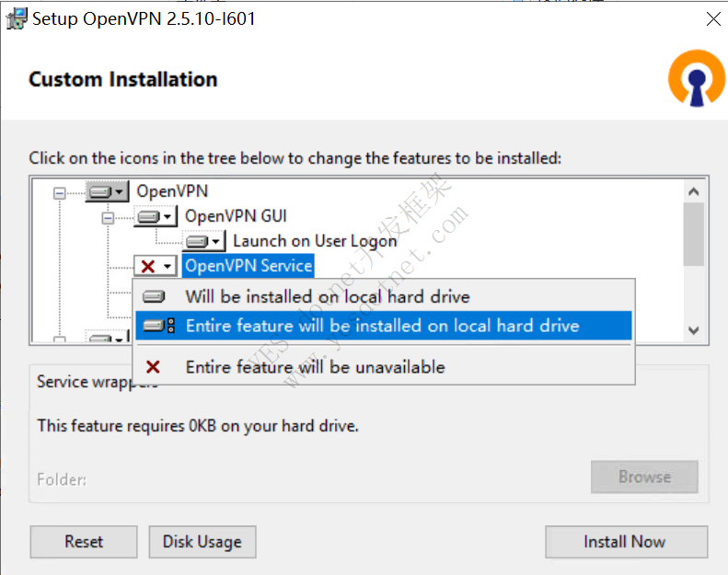Click the 'Folder:' label

point(62,479)
